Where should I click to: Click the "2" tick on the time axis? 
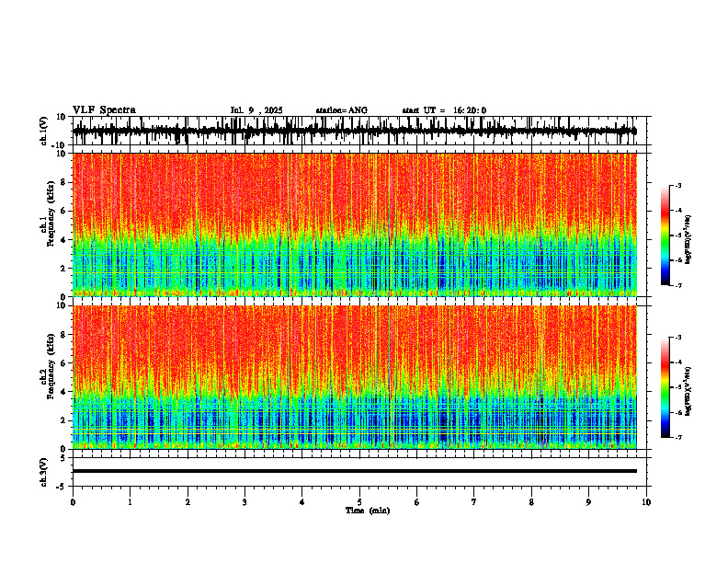coord(188,502)
